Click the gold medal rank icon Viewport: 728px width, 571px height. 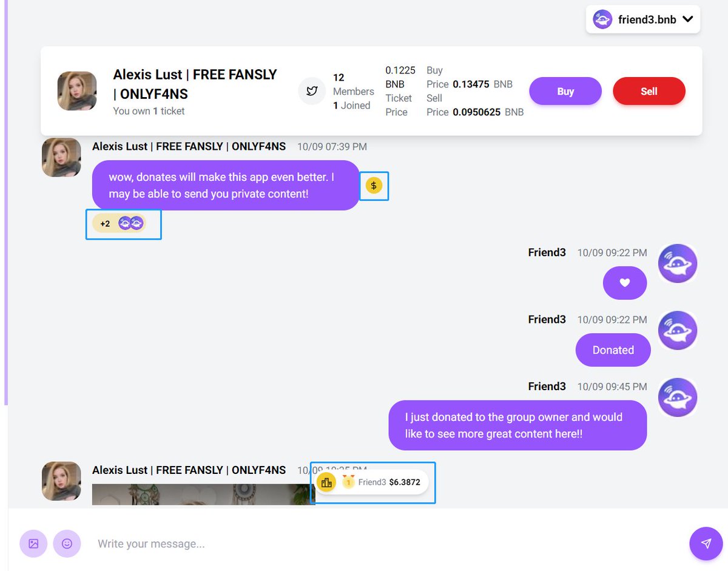[x=348, y=482]
